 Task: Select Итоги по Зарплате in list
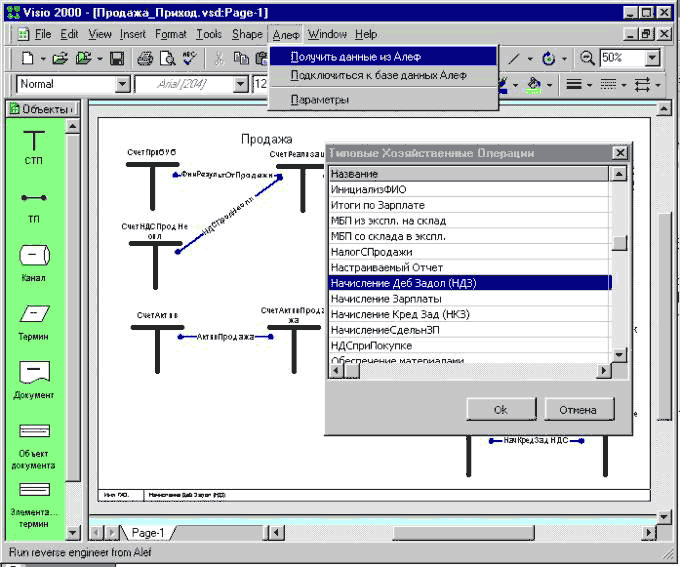point(469,205)
